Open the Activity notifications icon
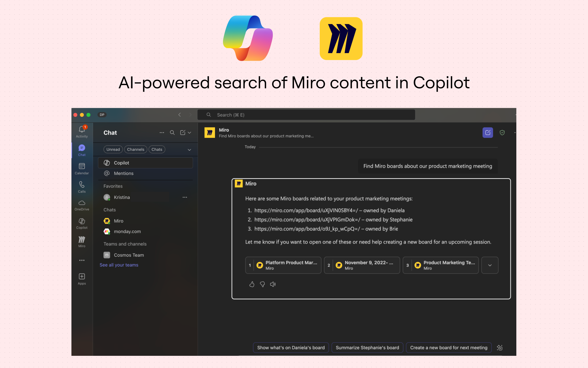The height and width of the screenshot is (368, 588). tap(82, 132)
